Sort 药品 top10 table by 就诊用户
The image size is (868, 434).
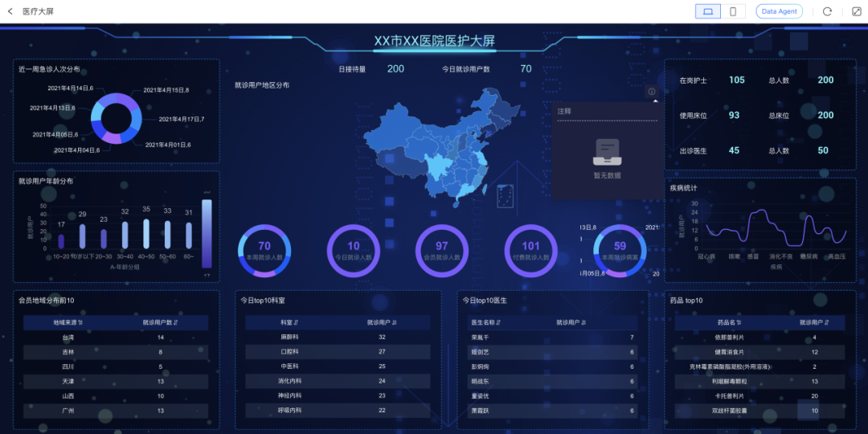827,323
